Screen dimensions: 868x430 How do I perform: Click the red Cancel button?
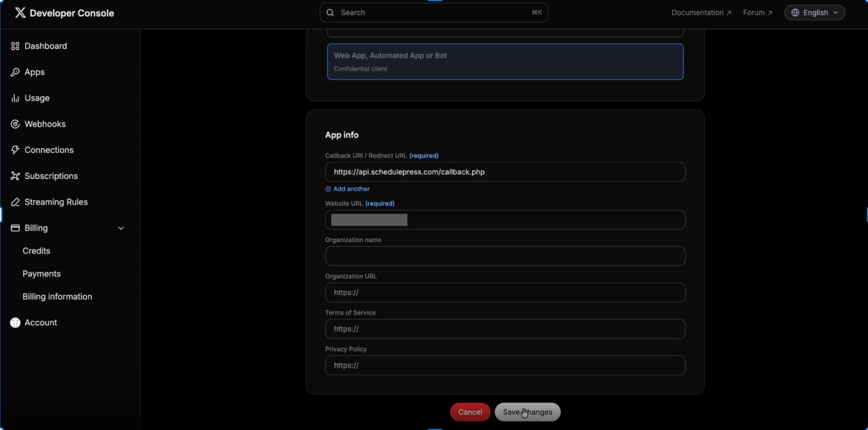point(470,412)
